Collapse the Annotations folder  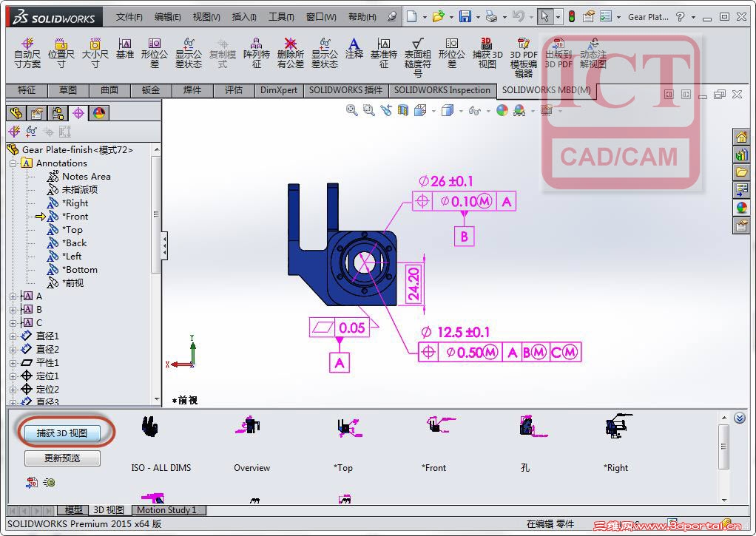13,163
